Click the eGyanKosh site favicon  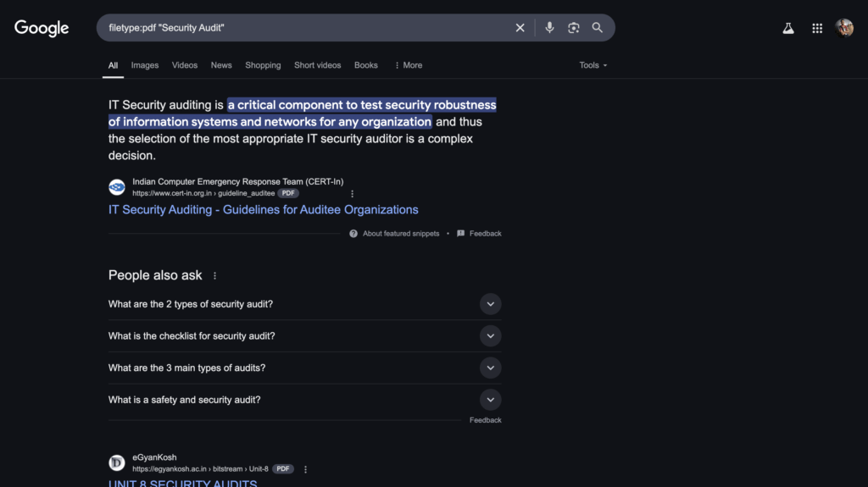(x=117, y=462)
